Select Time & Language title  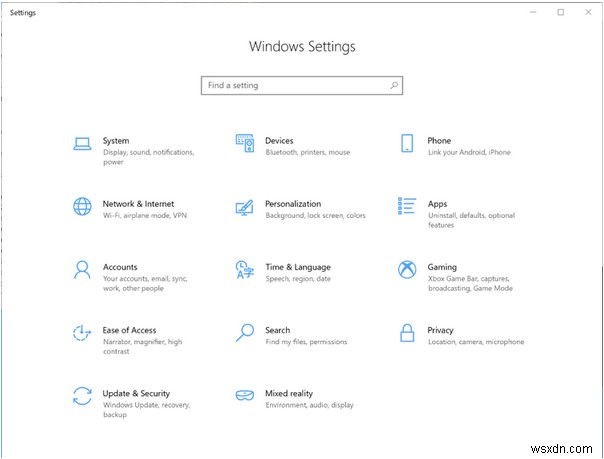[298, 267]
